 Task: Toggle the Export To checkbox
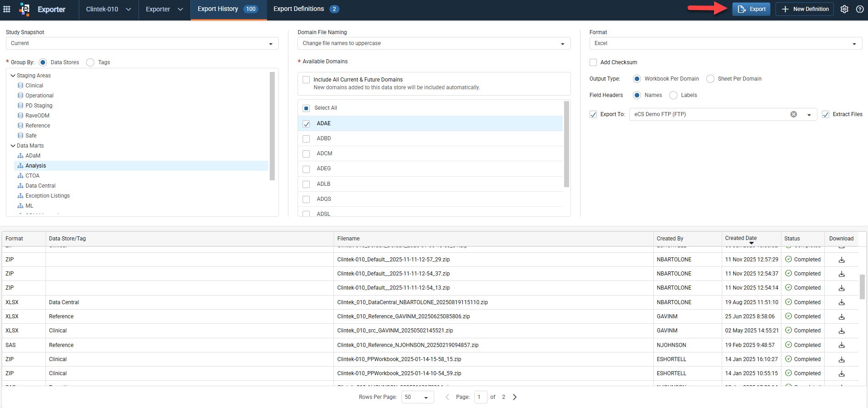pos(593,114)
